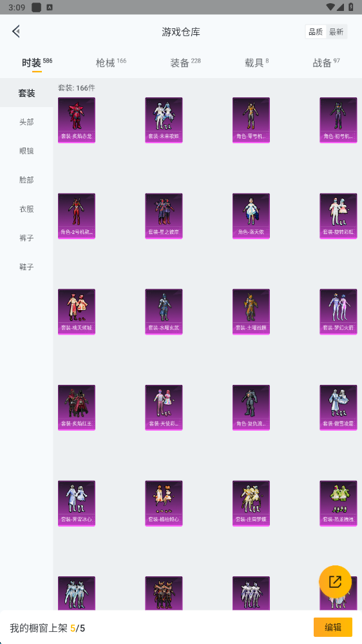Open the 套装-橘桂倾心 item

164,503
